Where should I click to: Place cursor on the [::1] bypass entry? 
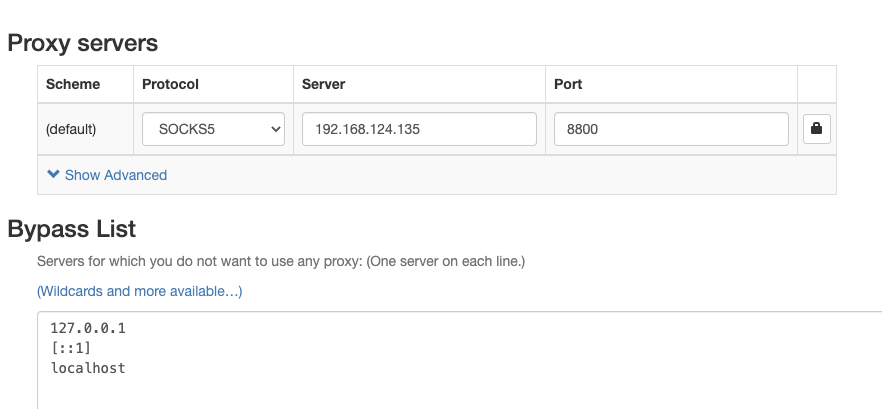point(71,348)
